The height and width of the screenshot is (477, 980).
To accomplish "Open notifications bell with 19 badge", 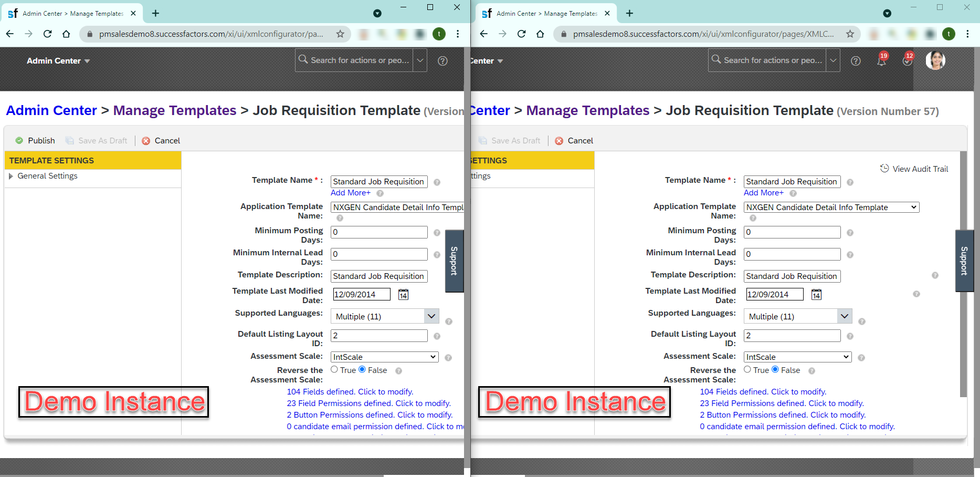I will 882,60.
